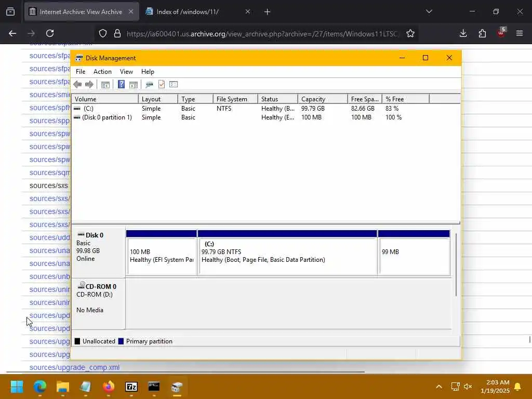Open the Firefox extensions puzzle icon

pos(482,33)
